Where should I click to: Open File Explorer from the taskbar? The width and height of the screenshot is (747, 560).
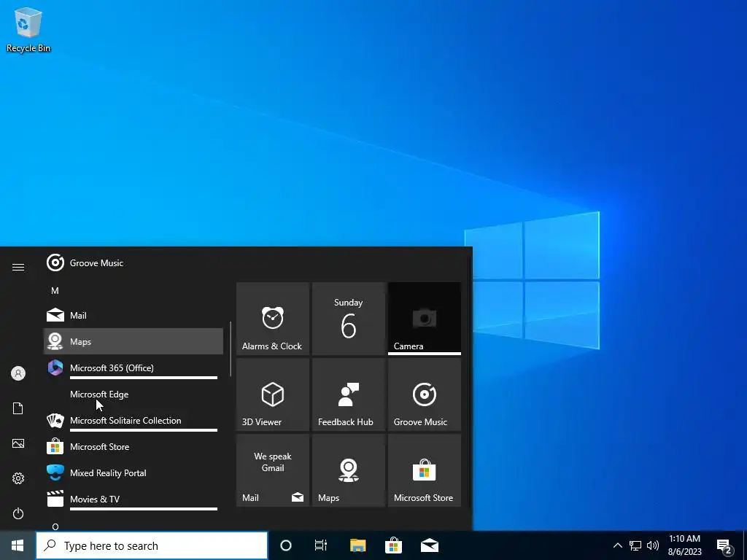pos(357,545)
